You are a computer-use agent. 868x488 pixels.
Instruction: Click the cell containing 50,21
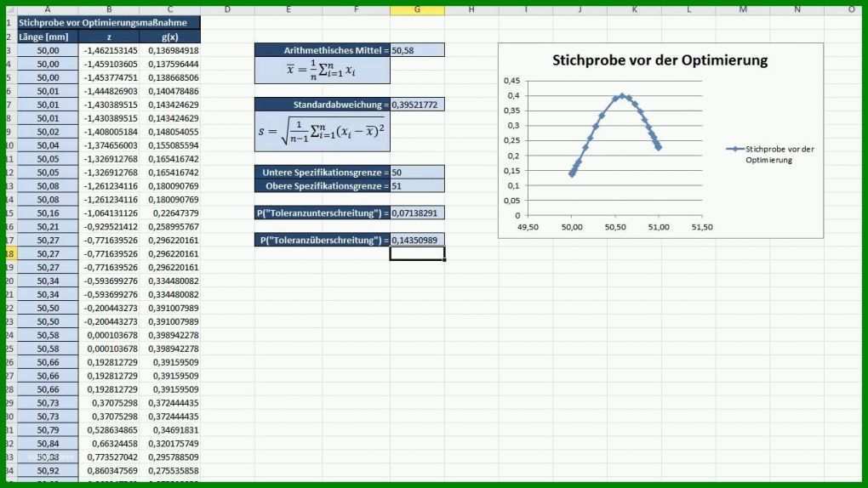48,226
